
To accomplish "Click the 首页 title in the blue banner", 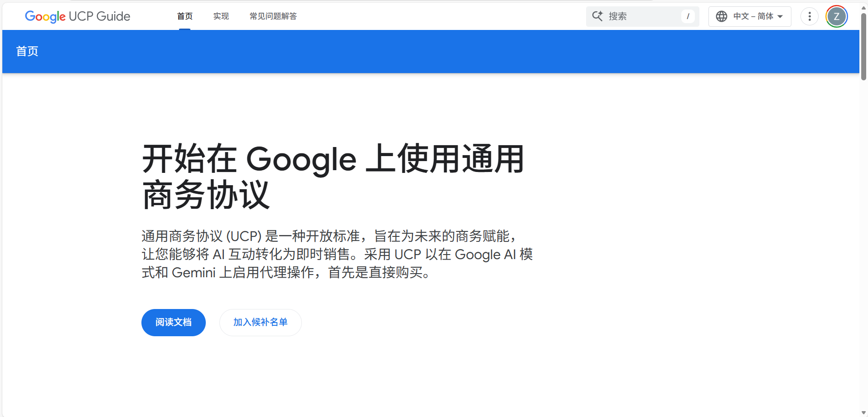I will coord(27,51).
